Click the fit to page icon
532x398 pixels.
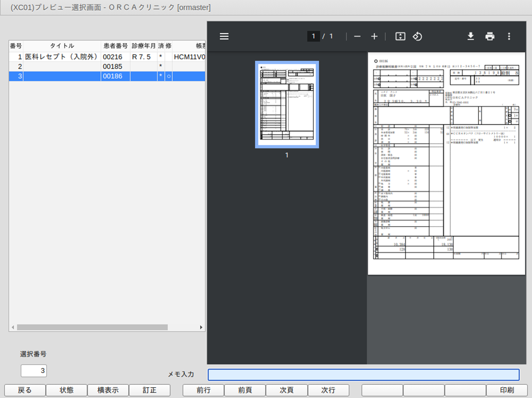pyautogui.click(x=400, y=36)
